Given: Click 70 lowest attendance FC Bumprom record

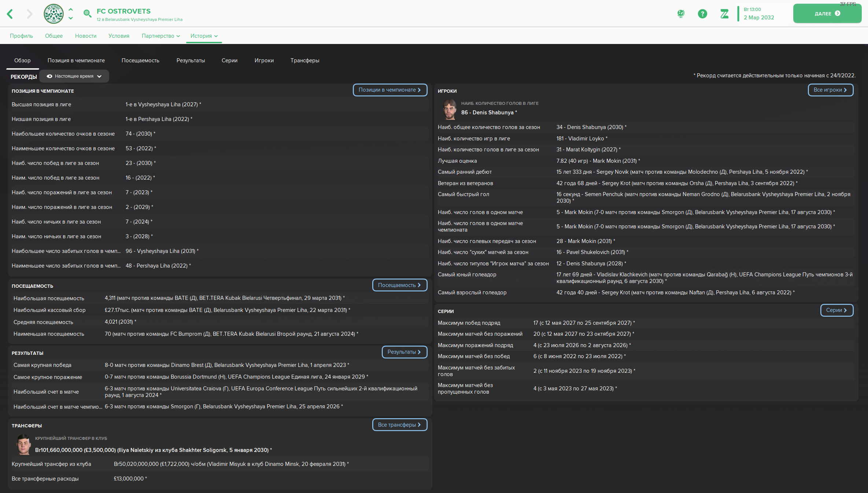Looking at the screenshot, I should pos(232,334).
